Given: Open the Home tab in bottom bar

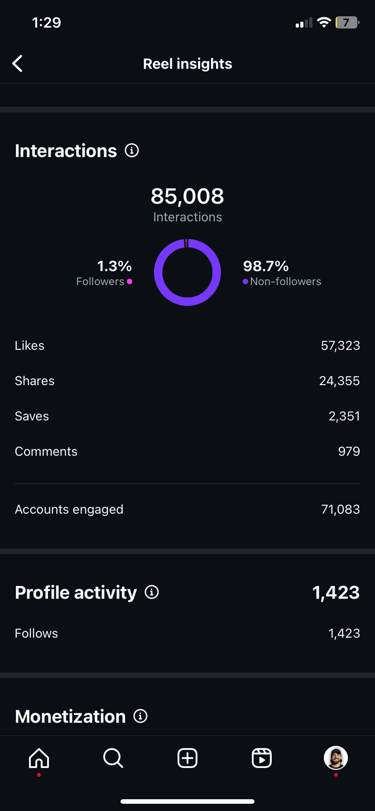Looking at the screenshot, I should point(39,759).
